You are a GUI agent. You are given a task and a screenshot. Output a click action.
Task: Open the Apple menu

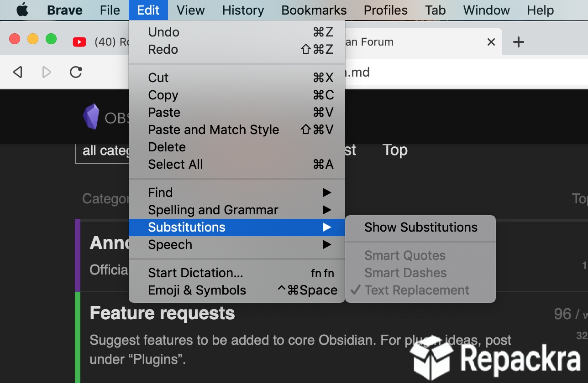[x=22, y=10]
